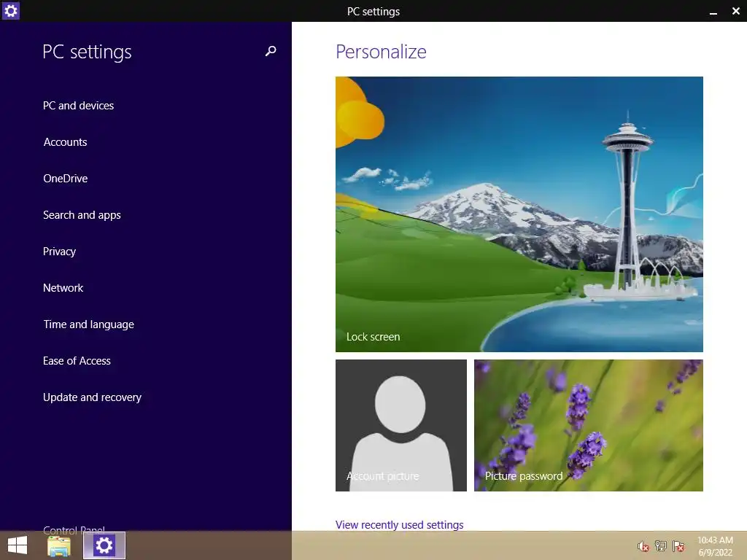Minimize the PC settings window
Image resolution: width=747 pixels, height=560 pixels.
point(713,12)
